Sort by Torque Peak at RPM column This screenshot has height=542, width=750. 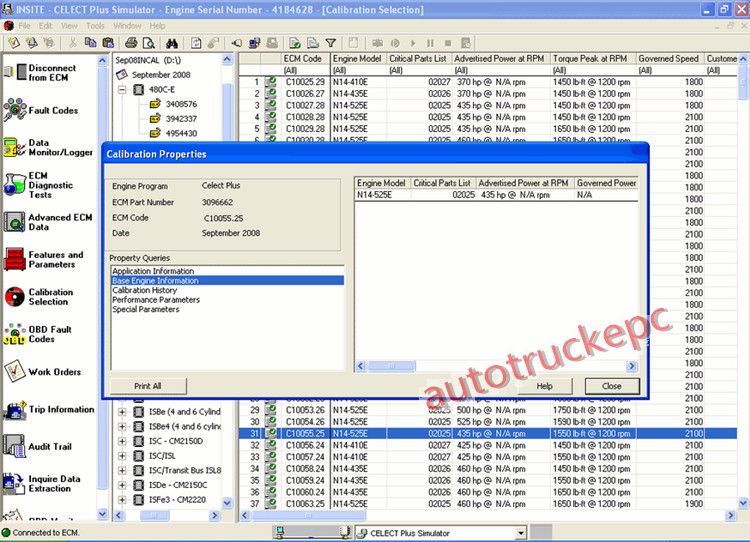pos(593,58)
